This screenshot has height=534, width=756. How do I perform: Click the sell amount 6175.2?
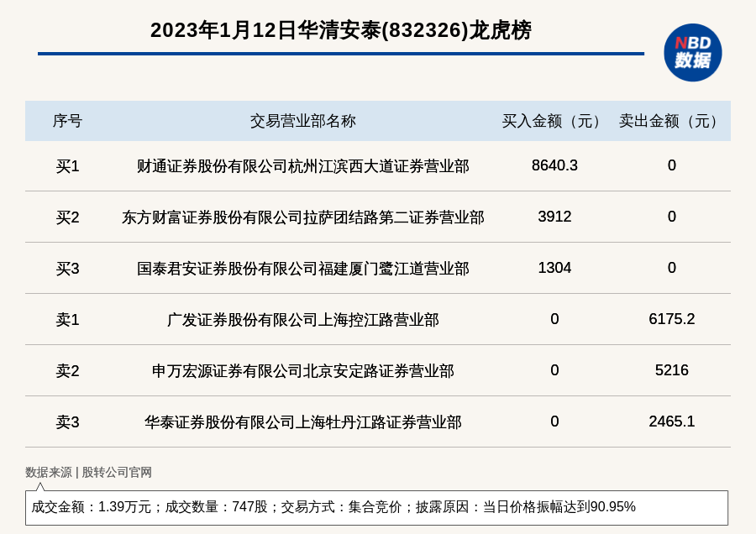coord(672,318)
